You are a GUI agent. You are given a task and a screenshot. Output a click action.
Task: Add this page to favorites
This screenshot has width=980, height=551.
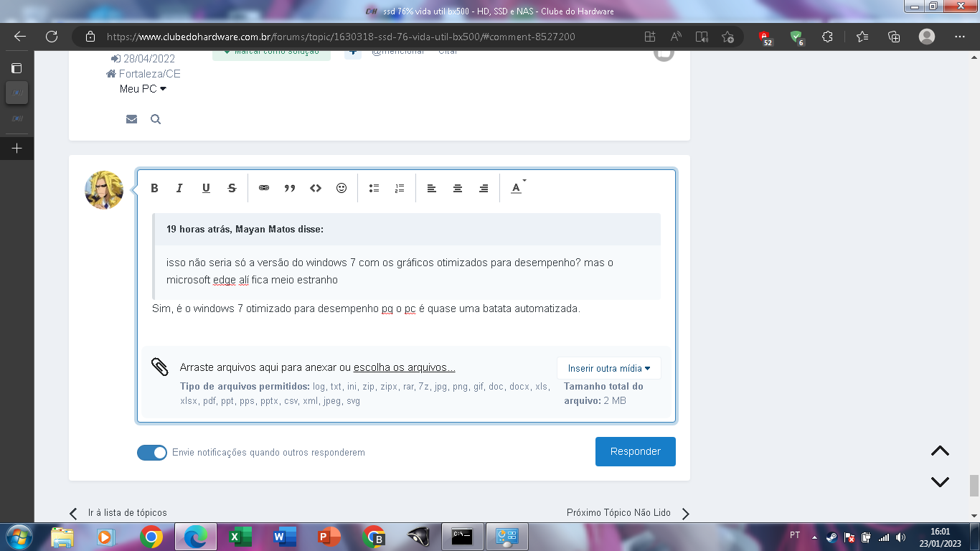click(727, 37)
